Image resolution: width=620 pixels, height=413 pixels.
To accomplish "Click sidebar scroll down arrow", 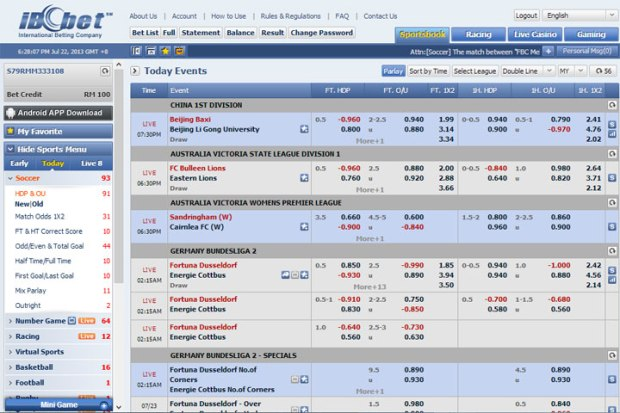I will click(119, 407).
